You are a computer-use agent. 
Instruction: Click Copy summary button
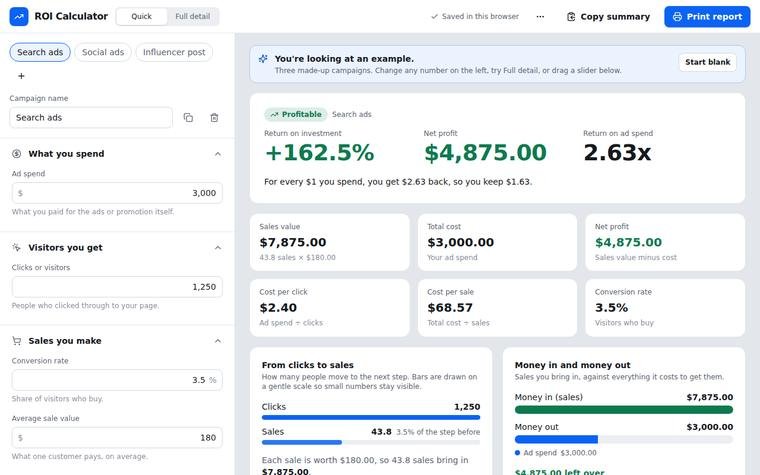pos(608,16)
